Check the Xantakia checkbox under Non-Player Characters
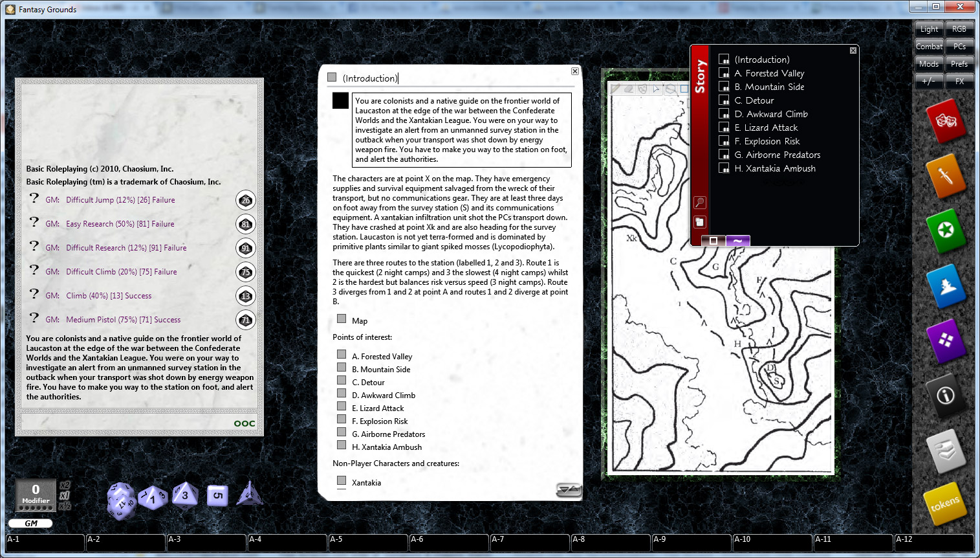 click(x=342, y=480)
